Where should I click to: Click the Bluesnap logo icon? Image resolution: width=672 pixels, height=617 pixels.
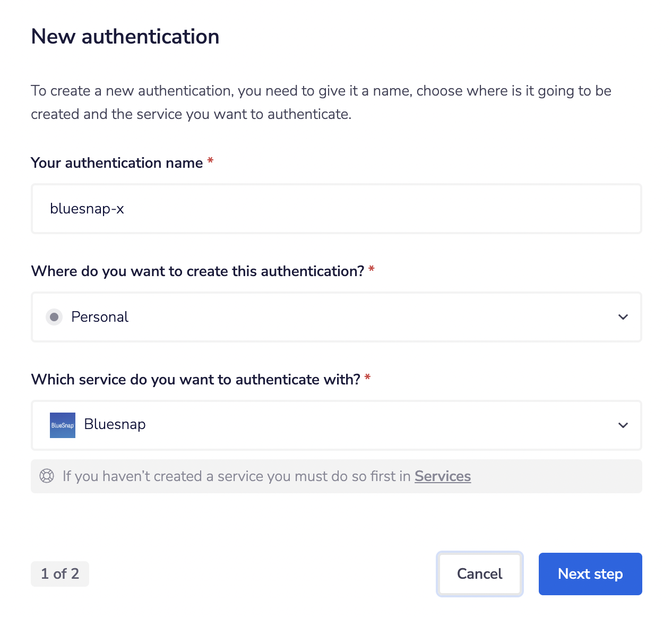pos(63,425)
